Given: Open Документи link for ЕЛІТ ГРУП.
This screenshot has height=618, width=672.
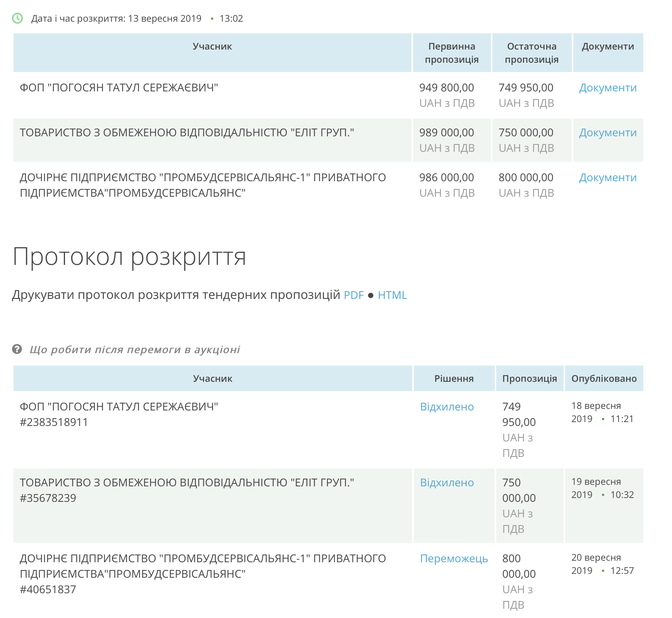Looking at the screenshot, I should pos(608,133).
